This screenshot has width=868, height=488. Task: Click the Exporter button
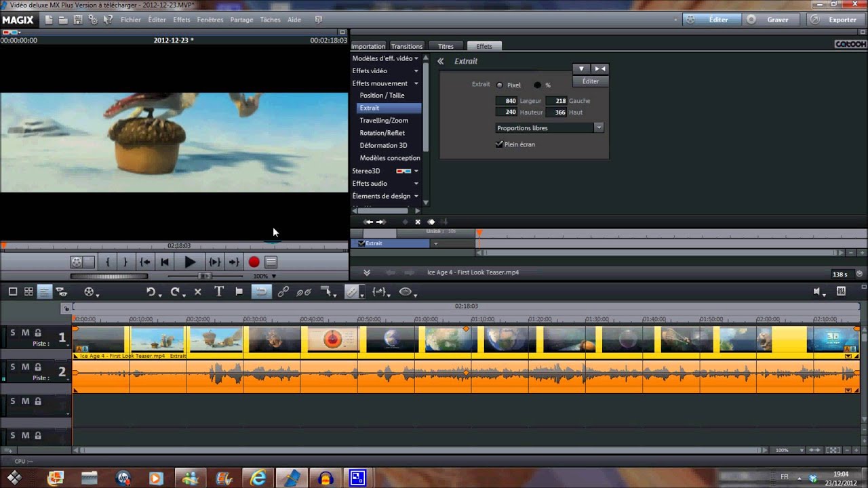point(835,20)
